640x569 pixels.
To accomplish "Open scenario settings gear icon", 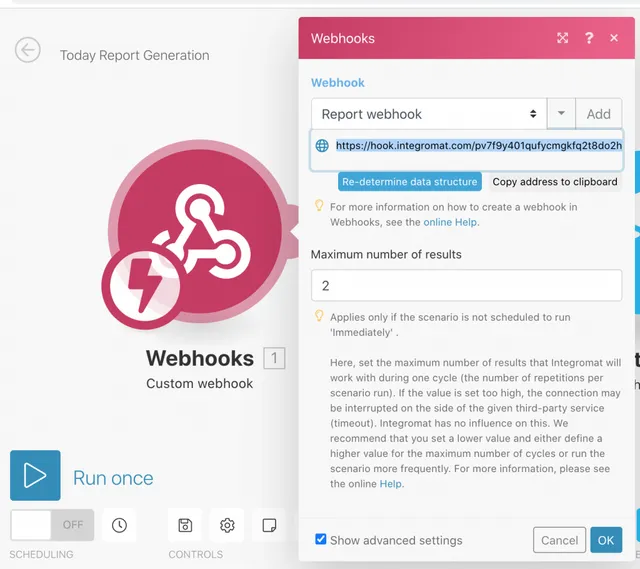I will pos(227,525).
